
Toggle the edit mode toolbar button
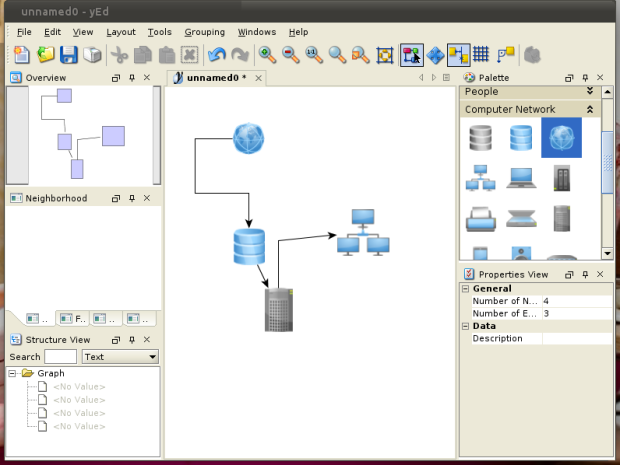411,55
